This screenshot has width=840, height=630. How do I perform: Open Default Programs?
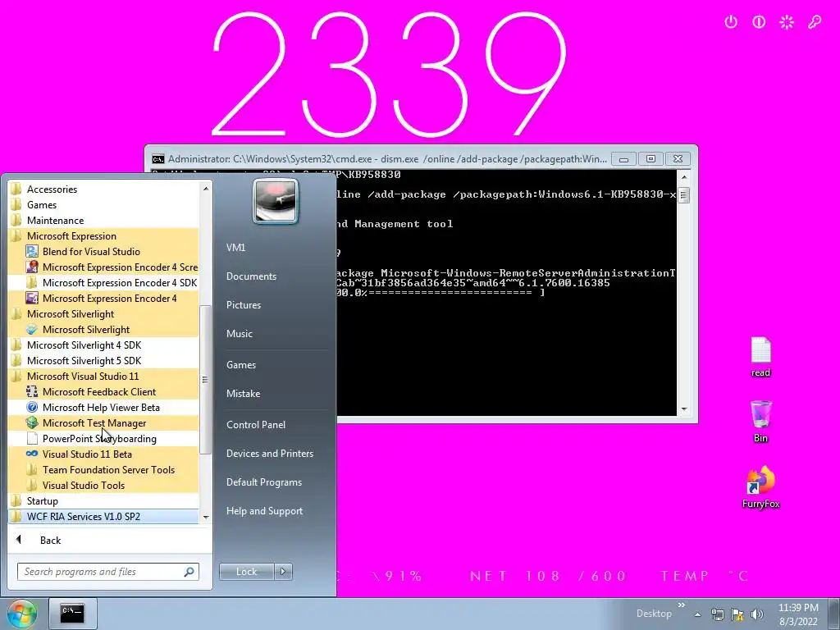263,482
